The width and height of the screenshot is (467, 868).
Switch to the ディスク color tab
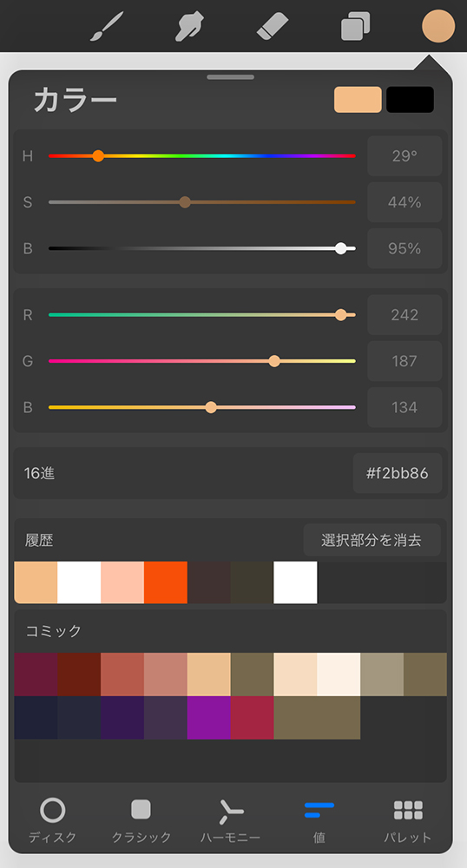[x=53, y=821]
